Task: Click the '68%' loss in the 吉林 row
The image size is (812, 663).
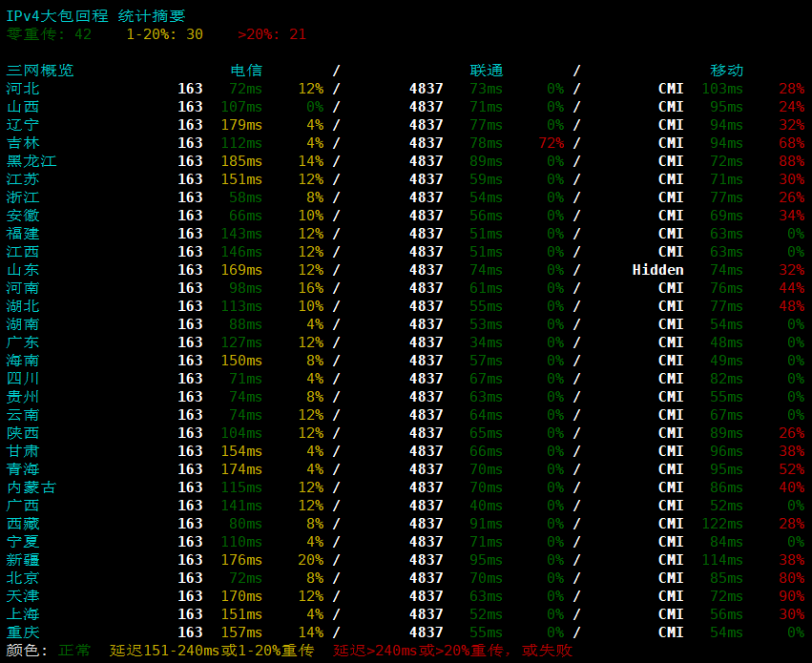Action: pyautogui.click(x=792, y=143)
